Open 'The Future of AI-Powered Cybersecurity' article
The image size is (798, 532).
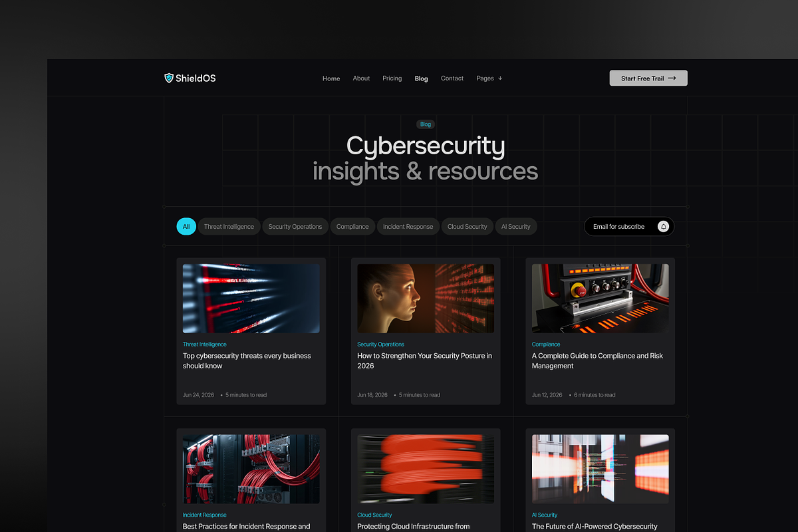tap(595, 526)
